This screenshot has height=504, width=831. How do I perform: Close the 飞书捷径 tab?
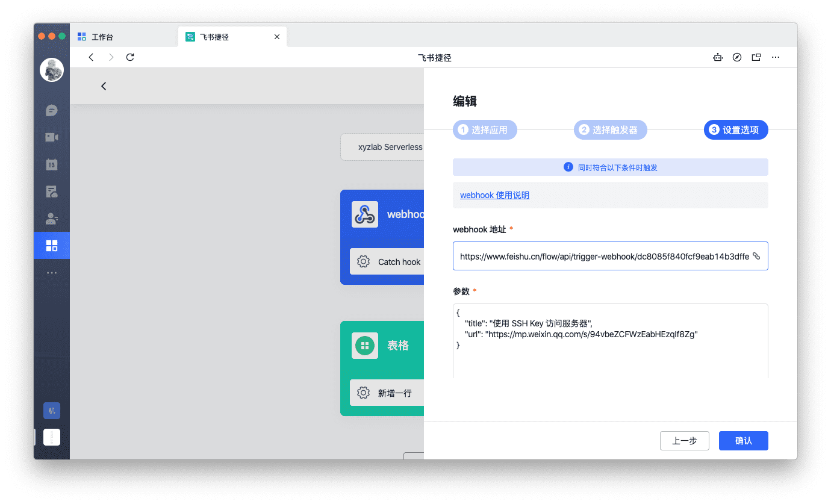[x=277, y=37]
